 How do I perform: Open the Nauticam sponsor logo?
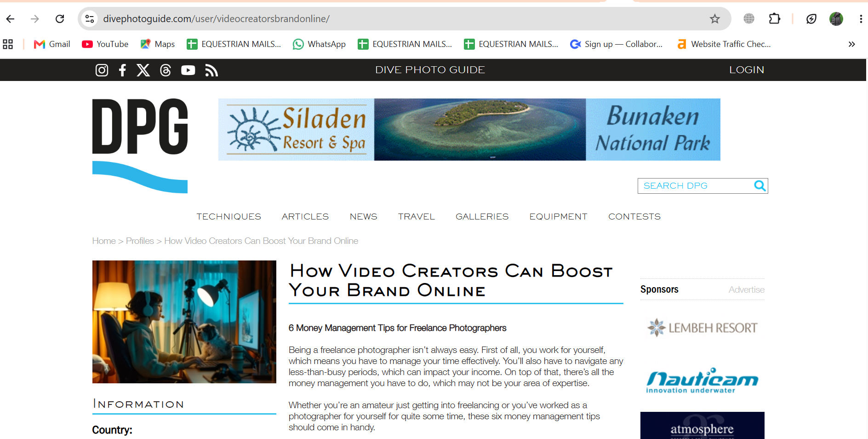[702, 381]
